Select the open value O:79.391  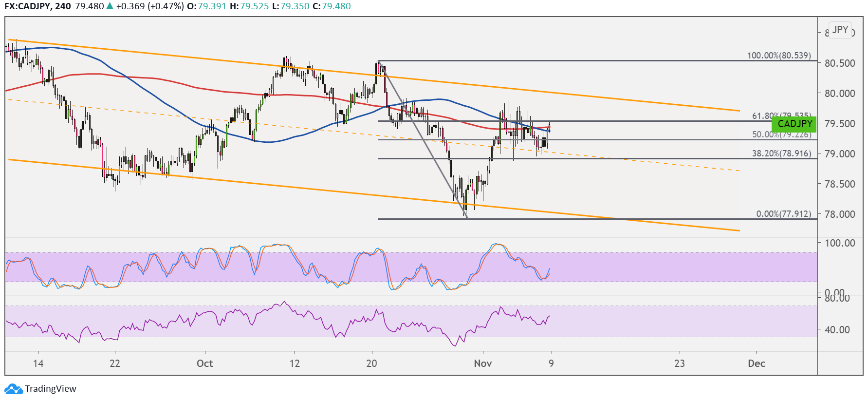pos(207,6)
